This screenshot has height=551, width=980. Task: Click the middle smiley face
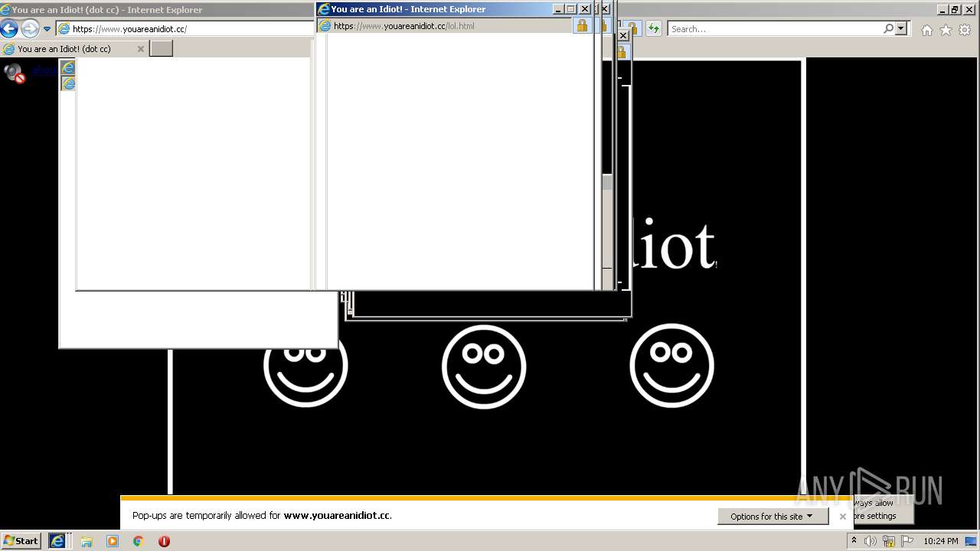pyautogui.click(x=484, y=367)
